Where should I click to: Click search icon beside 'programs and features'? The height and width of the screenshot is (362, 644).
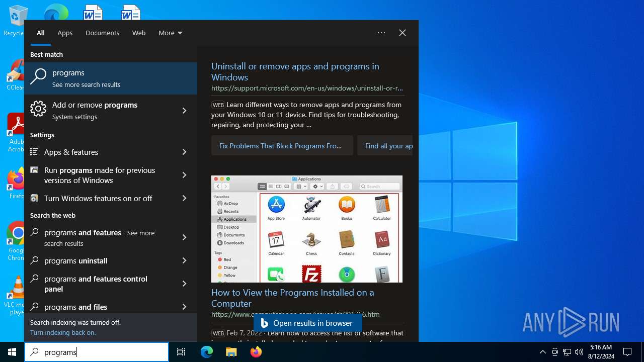(35, 233)
